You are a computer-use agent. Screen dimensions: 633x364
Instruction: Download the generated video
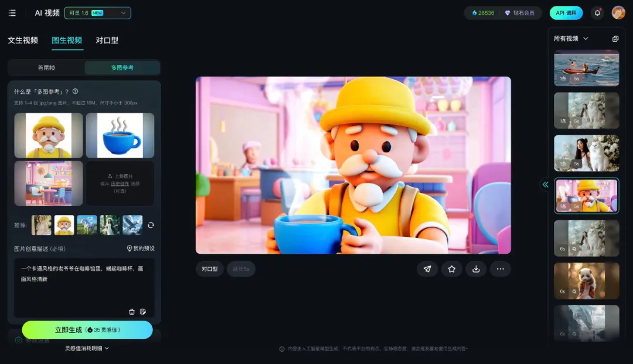tap(476, 269)
